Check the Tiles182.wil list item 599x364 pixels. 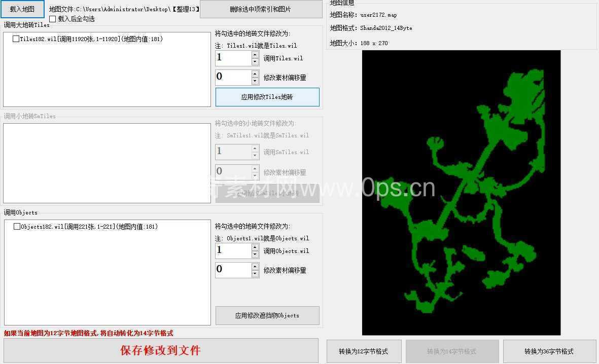coord(16,39)
